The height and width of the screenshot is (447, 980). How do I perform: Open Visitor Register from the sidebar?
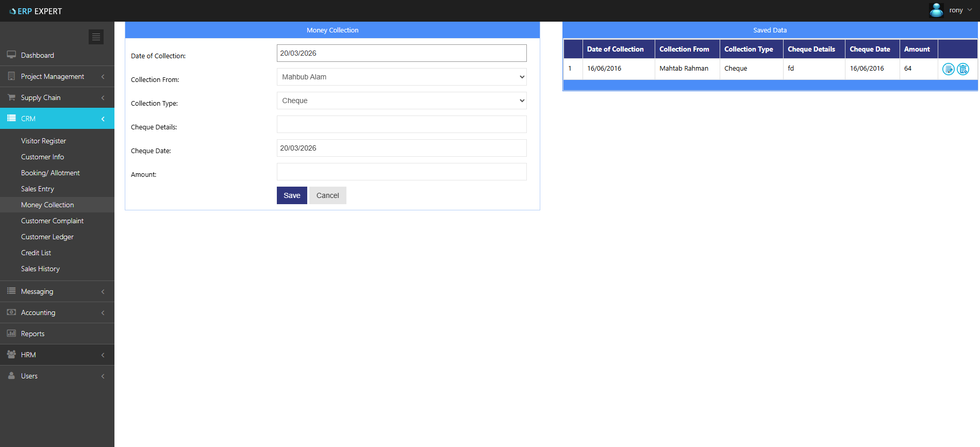click(43, 141)
